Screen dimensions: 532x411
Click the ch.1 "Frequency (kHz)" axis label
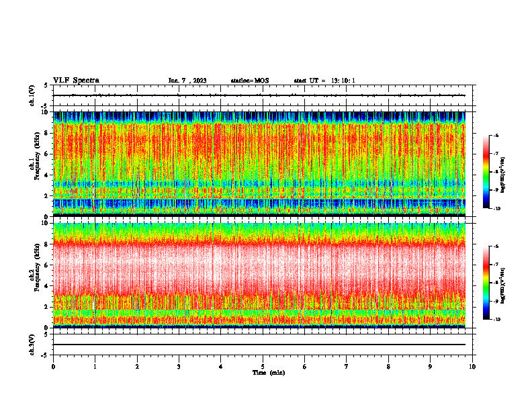[38, 156]
